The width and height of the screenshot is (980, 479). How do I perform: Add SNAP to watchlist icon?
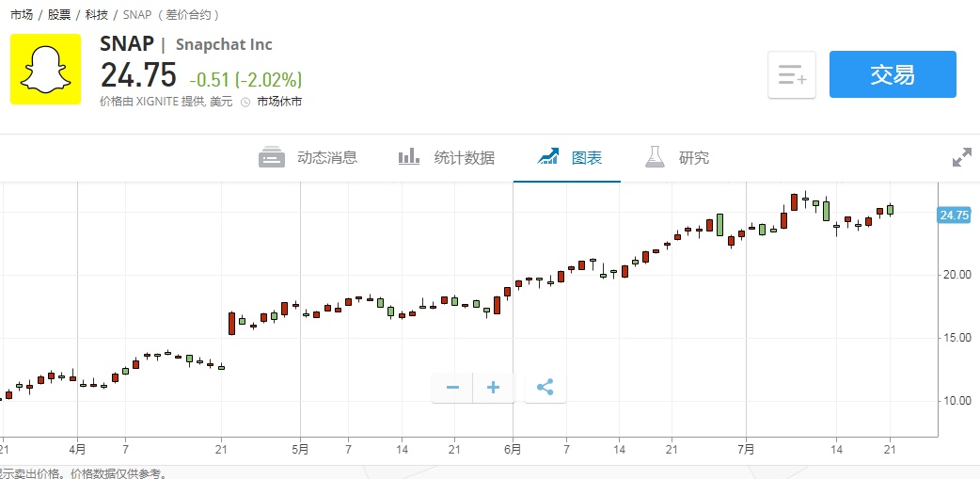tap(792, 75)
